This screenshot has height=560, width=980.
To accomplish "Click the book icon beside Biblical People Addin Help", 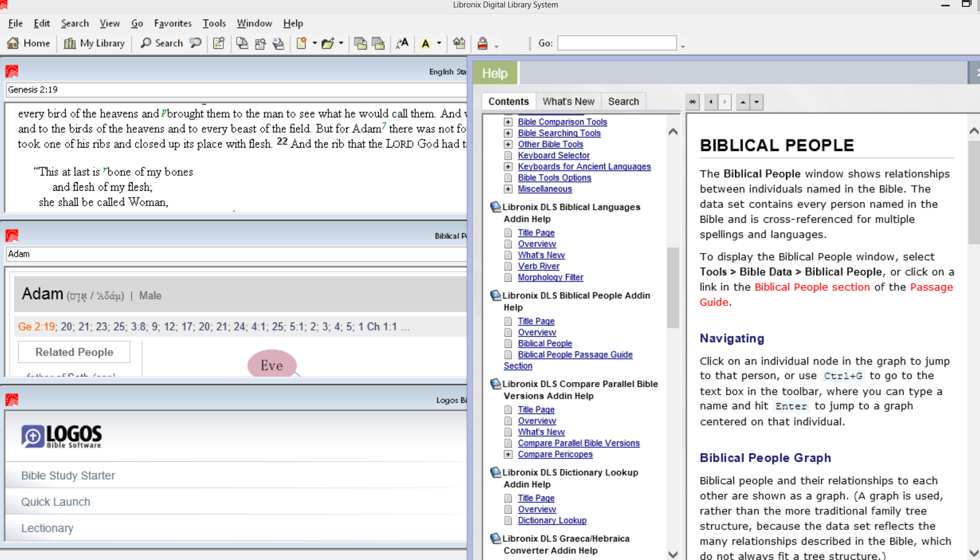I will 496,295.
